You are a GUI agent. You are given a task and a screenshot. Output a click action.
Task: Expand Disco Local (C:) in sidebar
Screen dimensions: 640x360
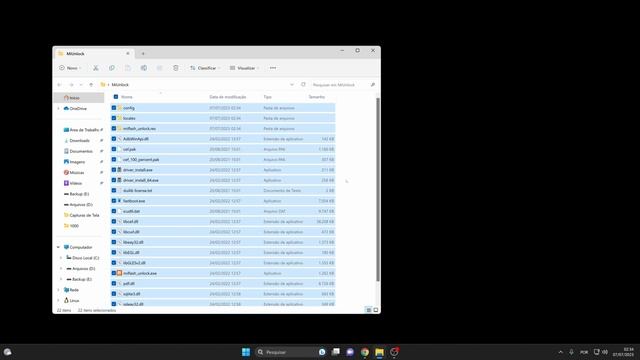61,258
